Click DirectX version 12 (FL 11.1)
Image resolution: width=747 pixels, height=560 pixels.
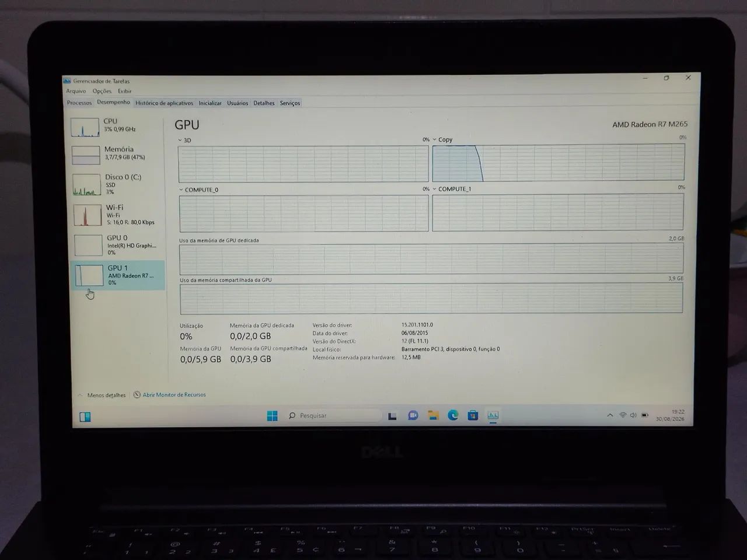point(415,341)
